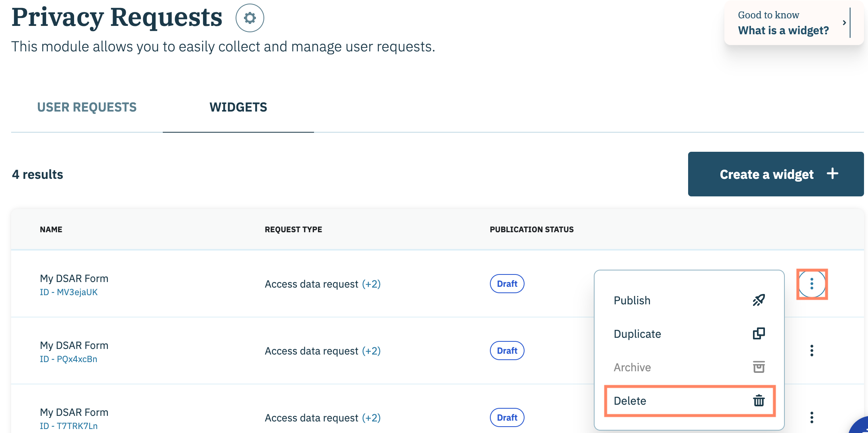Click plus icon on Create a widget
This screenshot has height=433, width=868.
click(832, 174)
